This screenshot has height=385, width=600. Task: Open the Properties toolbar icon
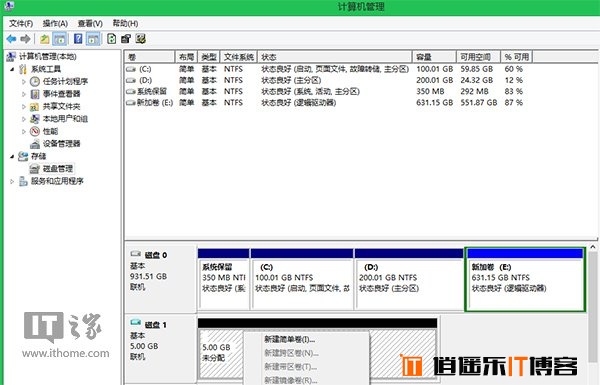(x=126, y=39)
